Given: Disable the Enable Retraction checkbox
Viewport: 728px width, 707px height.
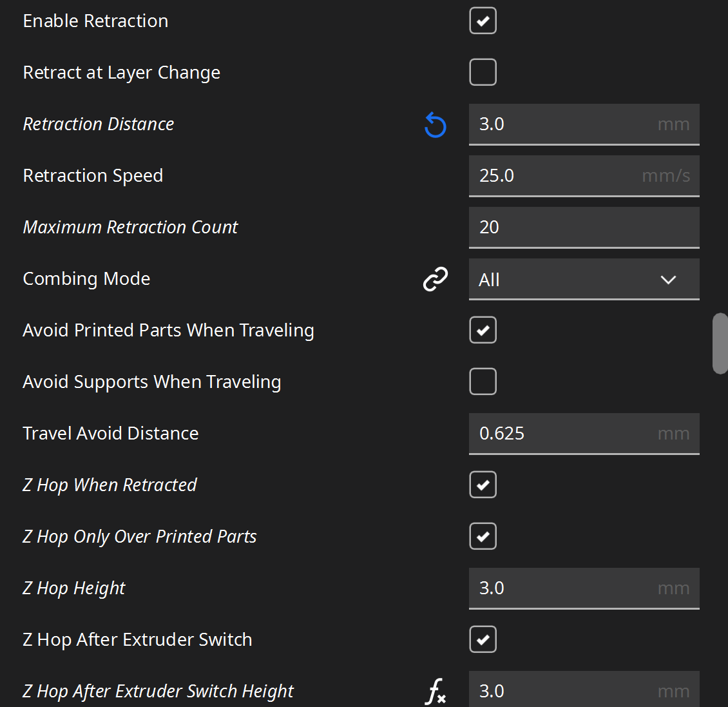Looking at the screenshot, I should pyautogui.click(x=483, y=21).
